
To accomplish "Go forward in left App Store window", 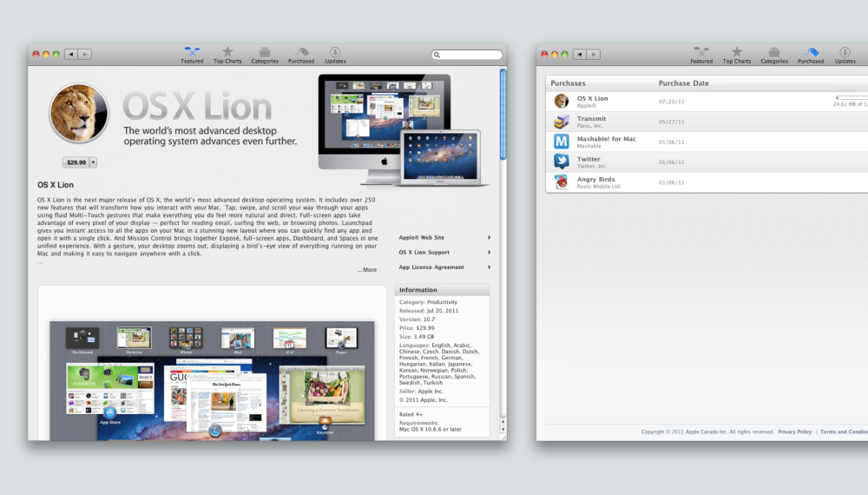I will click(x=85, y=54).
